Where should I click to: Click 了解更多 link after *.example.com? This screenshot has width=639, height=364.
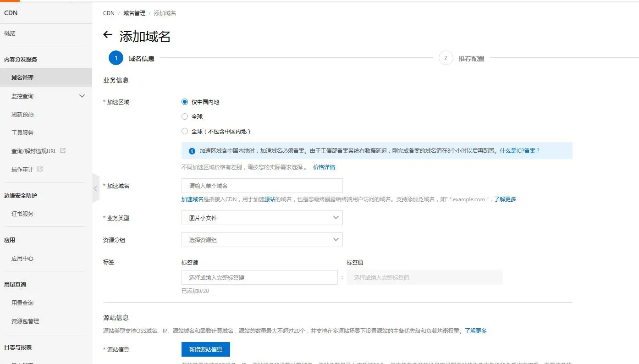point(505,199)
